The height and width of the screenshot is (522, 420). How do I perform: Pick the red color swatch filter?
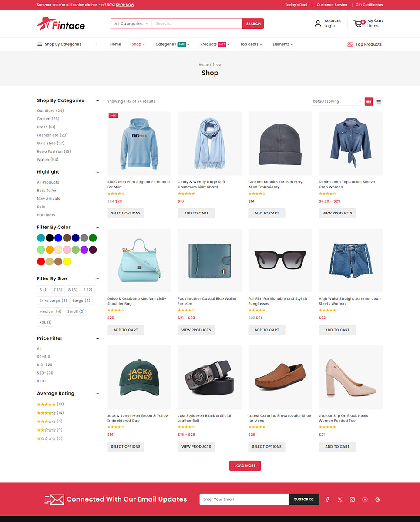[x=41, y=261]
